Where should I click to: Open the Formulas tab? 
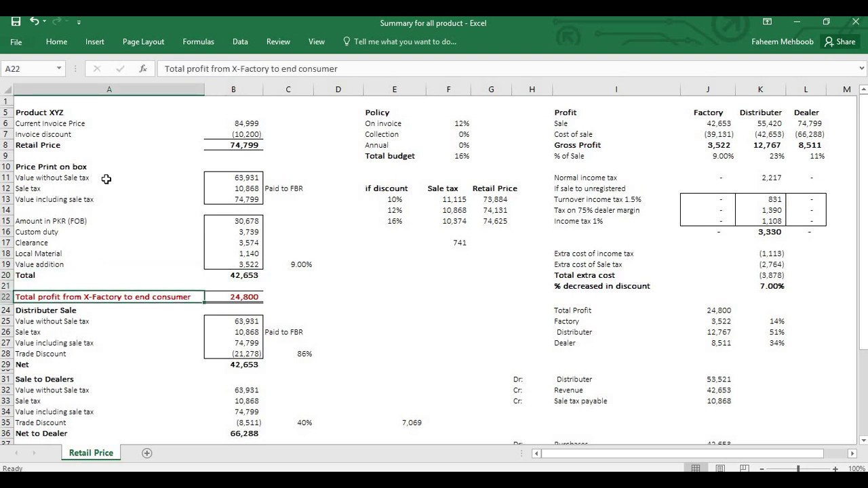[x=198, y=41]
